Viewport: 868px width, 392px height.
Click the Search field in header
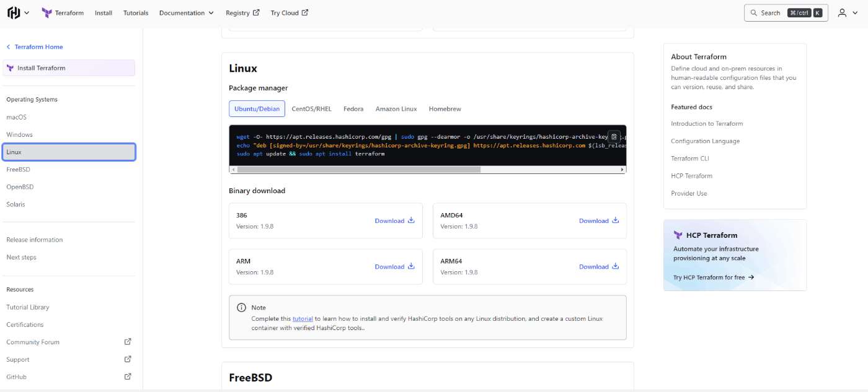(786, 13)
